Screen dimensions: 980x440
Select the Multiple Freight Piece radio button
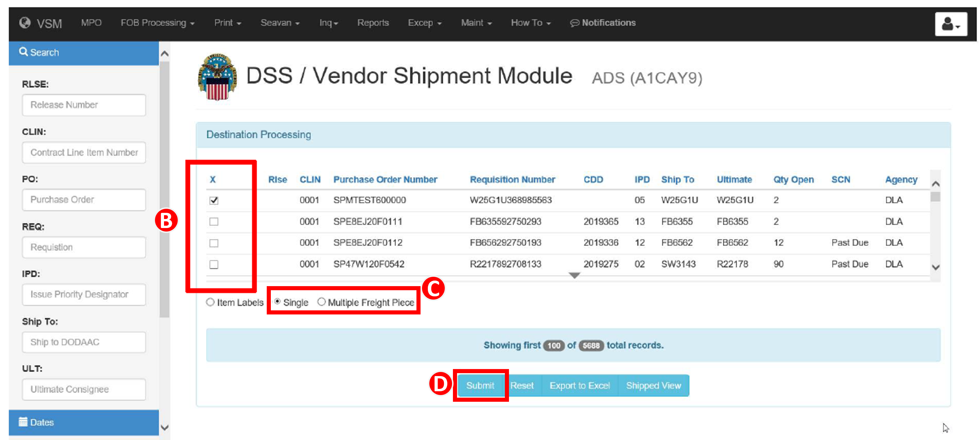pyautogui.click(x=322, y=302)
